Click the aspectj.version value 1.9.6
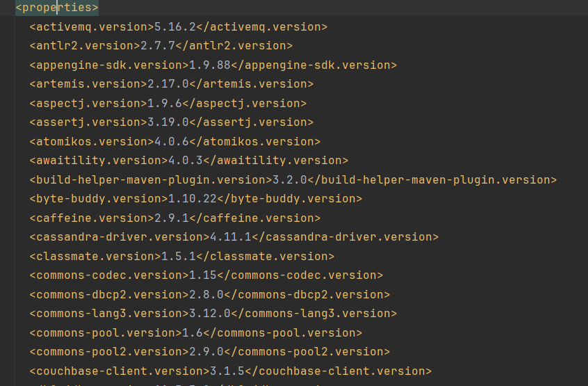 [x=165, y=104]
